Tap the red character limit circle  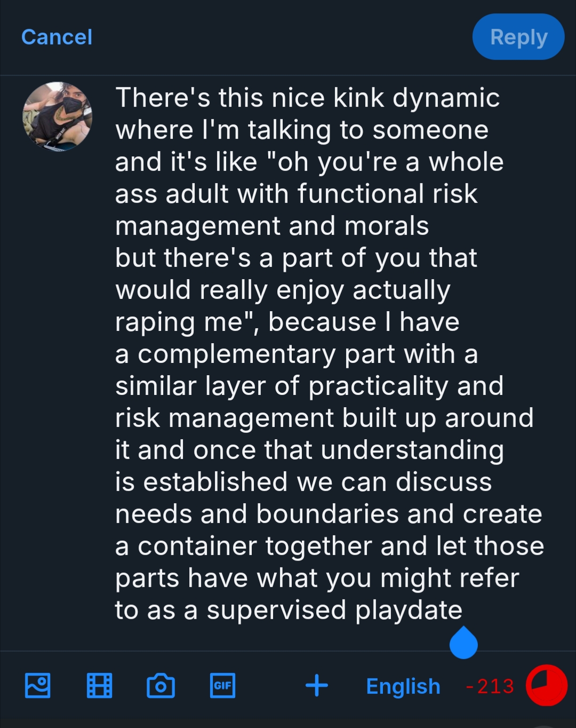[x=546, y=685]
